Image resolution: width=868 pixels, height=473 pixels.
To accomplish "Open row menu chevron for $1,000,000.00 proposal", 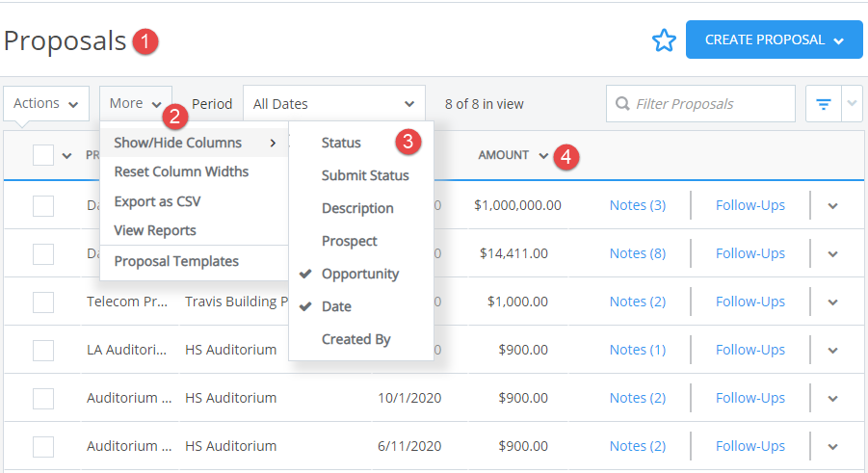I will (x=832, y=206).
